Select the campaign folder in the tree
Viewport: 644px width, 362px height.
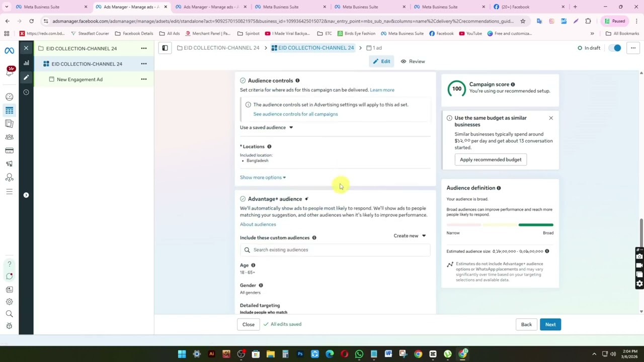tap(81, 48)
